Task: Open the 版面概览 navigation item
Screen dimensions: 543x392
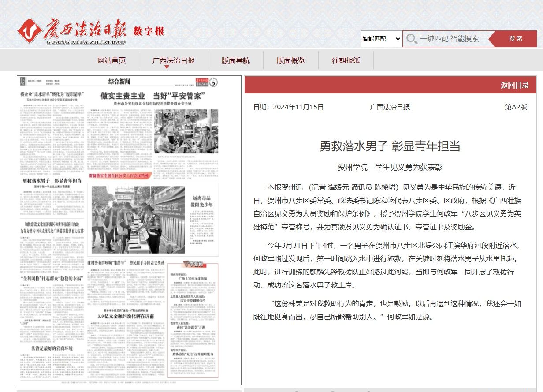Action: pyautogui.click(x=291, y=60)
